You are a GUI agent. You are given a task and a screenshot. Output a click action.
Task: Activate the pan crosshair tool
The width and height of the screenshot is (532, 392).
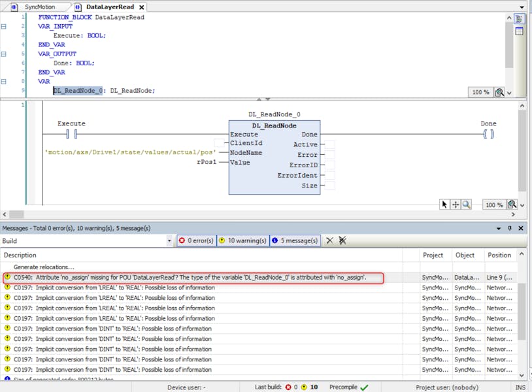456,204
